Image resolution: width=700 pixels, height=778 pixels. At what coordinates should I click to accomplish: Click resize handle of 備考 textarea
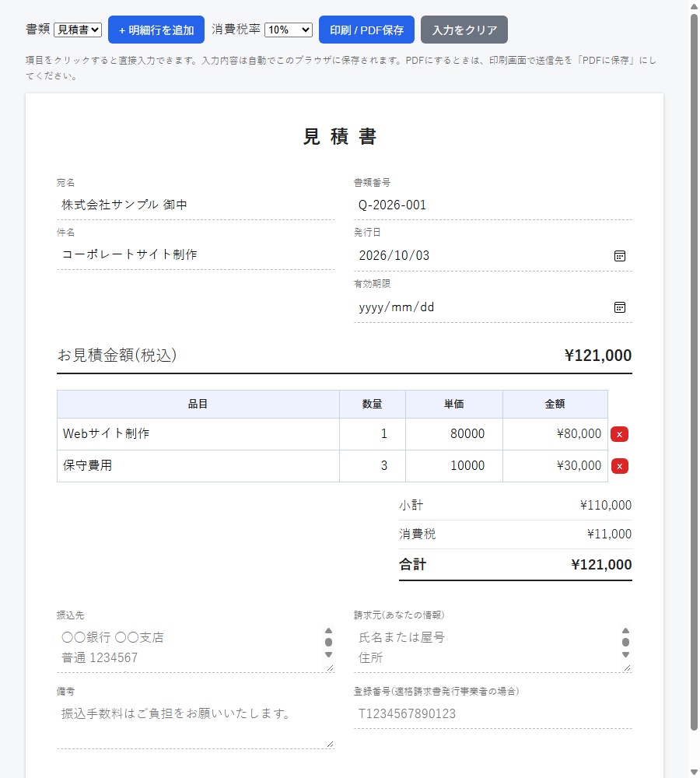(x=331, y=745)
